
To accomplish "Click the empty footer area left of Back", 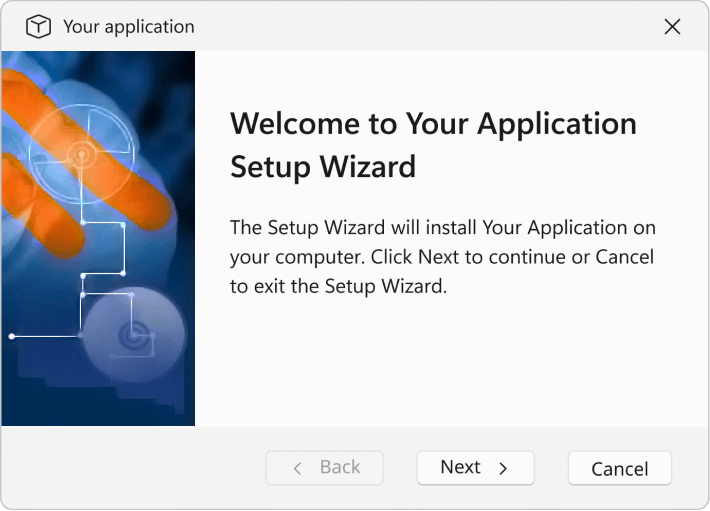I will pos(130,468).
